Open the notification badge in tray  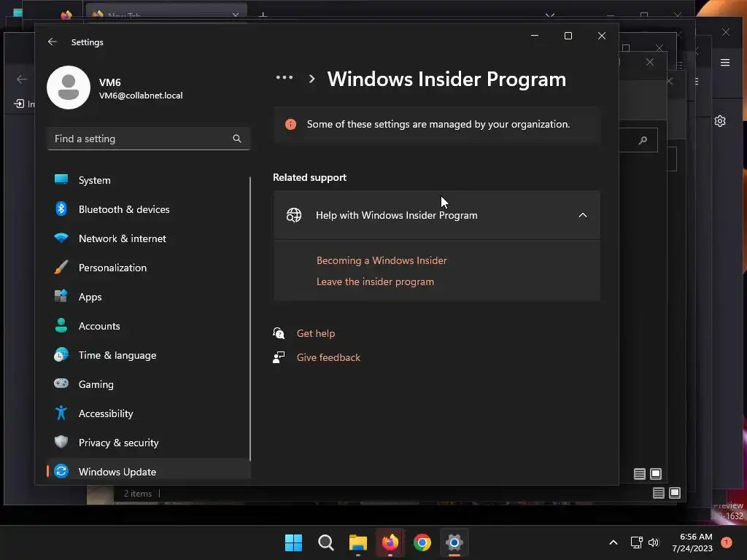(x=727, y=542)
